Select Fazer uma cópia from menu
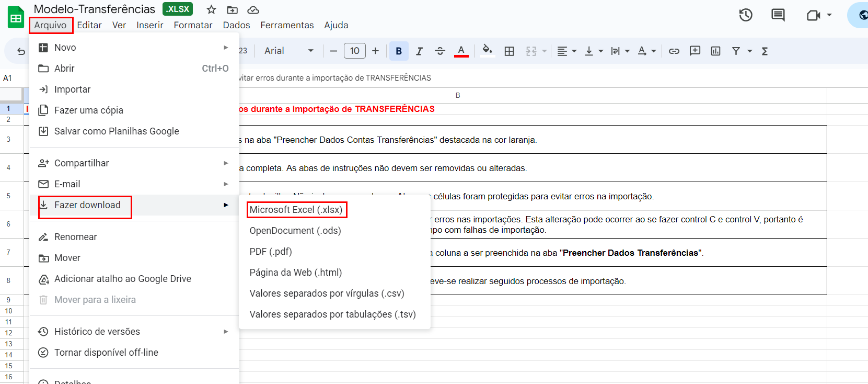 pos(89,110)
